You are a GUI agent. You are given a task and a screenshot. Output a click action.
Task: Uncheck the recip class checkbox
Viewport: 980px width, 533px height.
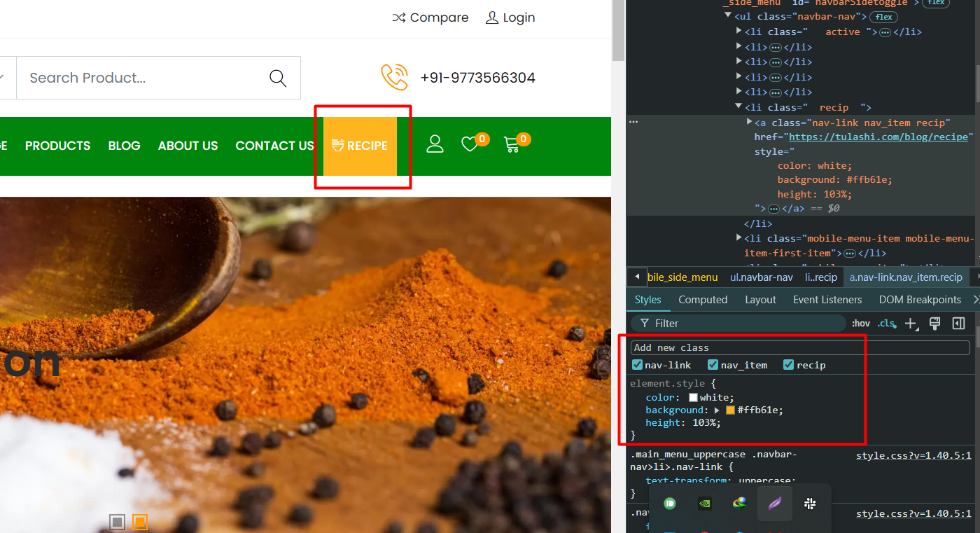[x=788, y=365]
